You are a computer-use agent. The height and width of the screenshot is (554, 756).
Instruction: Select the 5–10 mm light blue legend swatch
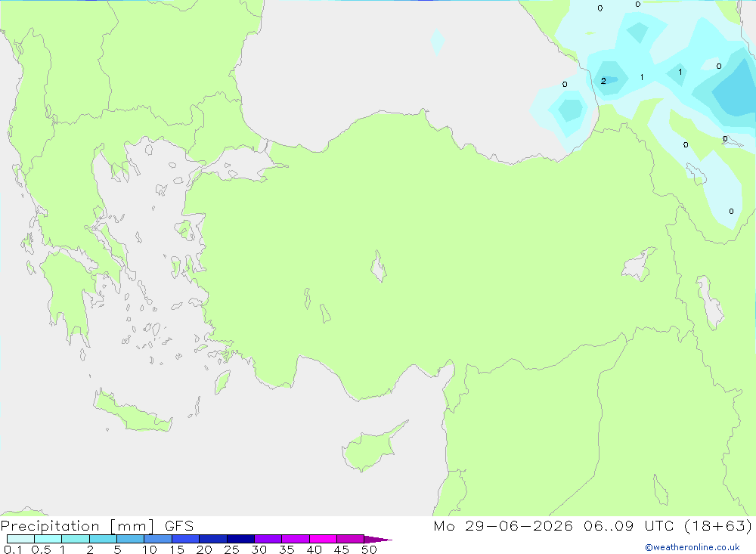(130, 539)
